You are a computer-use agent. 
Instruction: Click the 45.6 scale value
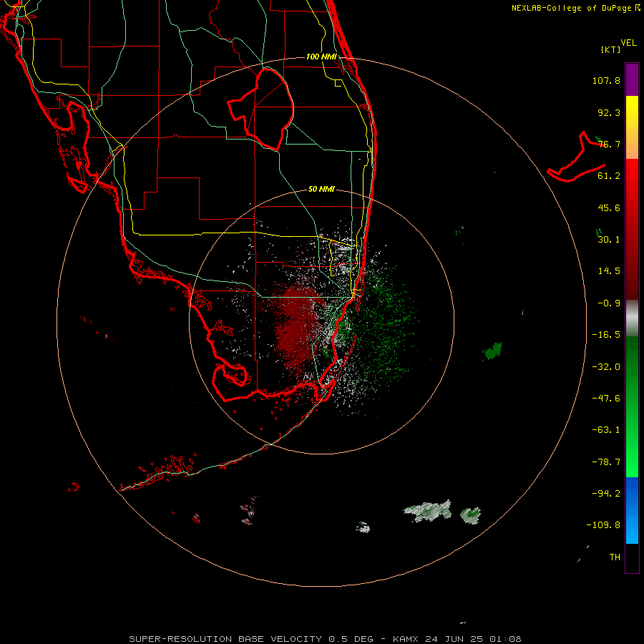coord(609,208)
